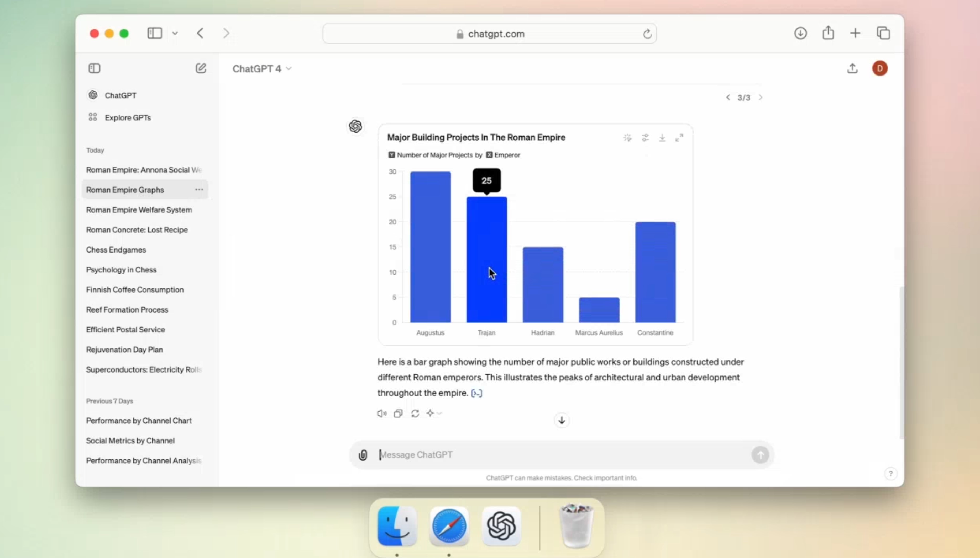Image resolution: width=980 pixels, height=558 pixels.
Task: Click the read aloud speaker icon
Action: coord(381,414)
